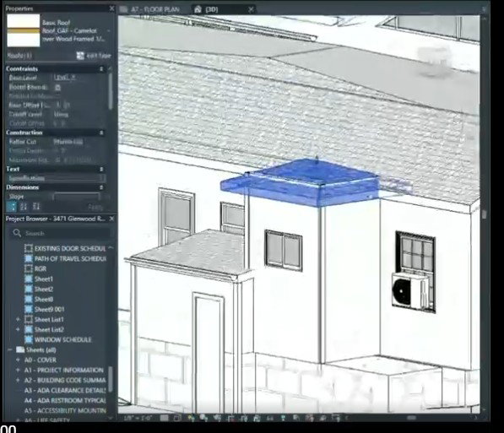Click the Apply button in Properties

coord(95,208)
